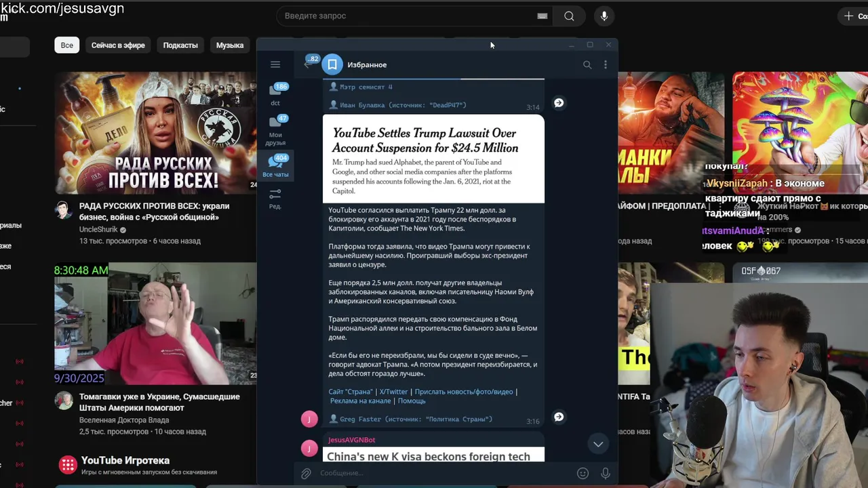
Task: Open Прислать новость/фото/видео link
Action: coord(464,392)
